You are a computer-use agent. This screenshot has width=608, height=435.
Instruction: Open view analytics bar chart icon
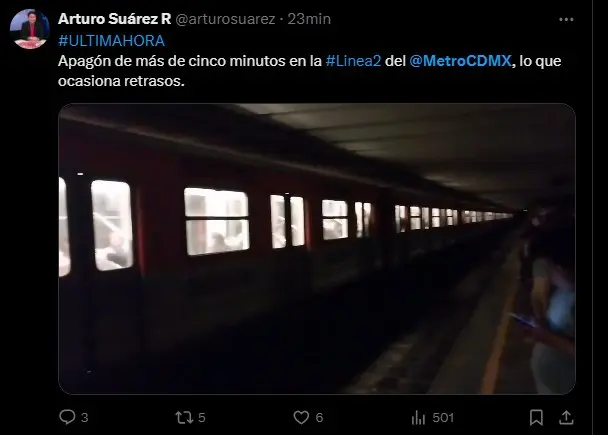coord(418,418)
